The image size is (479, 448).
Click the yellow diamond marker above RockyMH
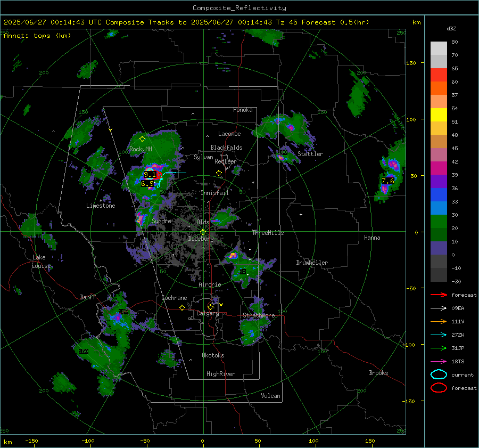pos(142,139)
